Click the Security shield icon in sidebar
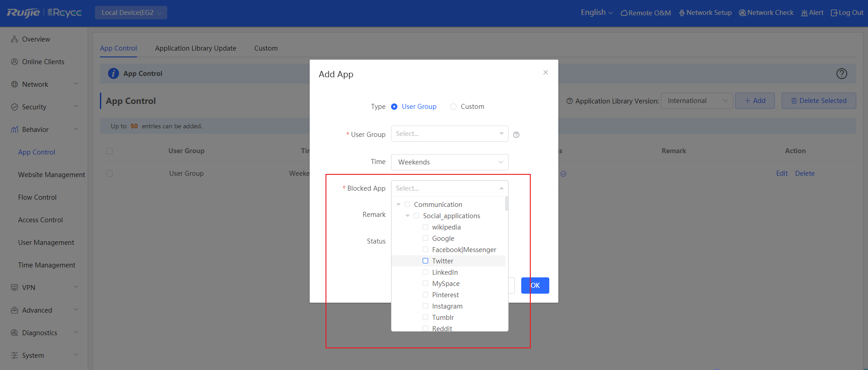 [x=14, y=107]
